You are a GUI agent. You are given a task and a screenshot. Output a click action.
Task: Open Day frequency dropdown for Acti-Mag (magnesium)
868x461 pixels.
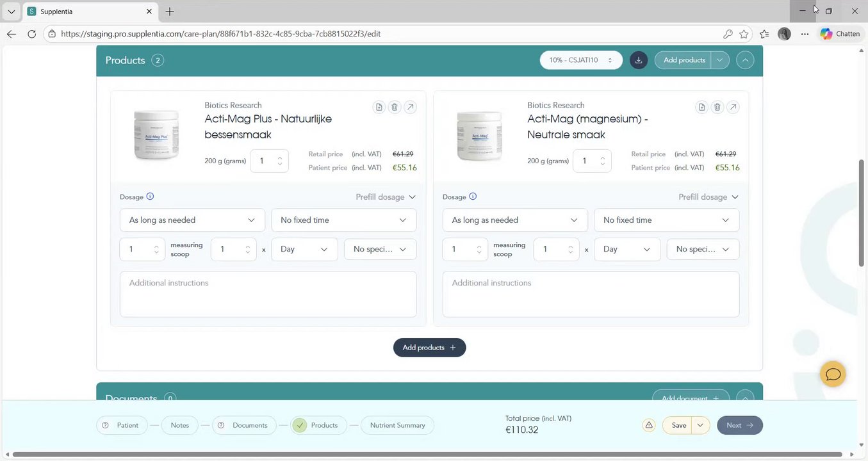627,249
